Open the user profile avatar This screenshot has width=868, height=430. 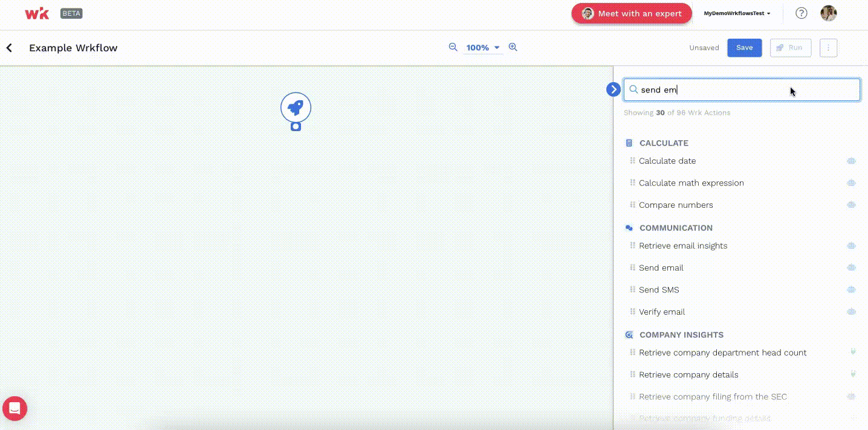click(x=829, y=13)
